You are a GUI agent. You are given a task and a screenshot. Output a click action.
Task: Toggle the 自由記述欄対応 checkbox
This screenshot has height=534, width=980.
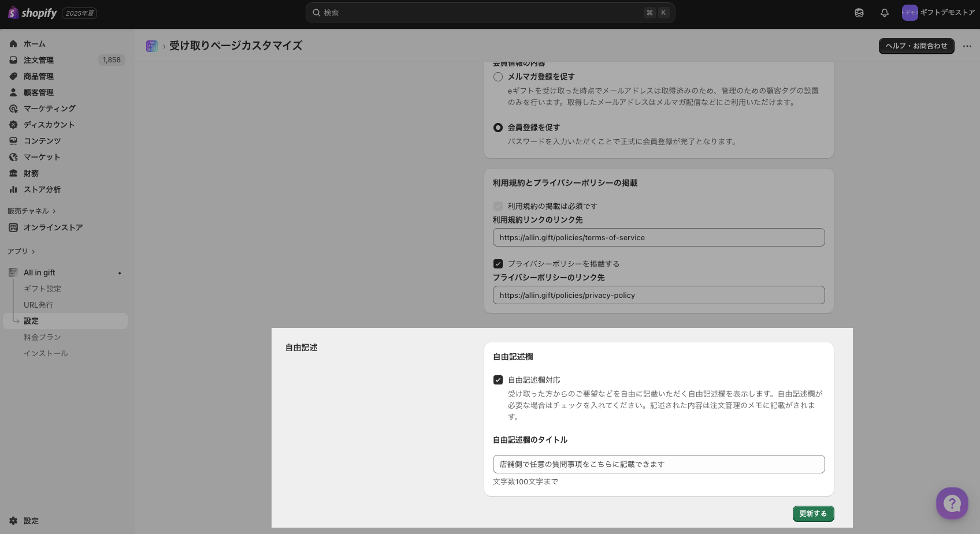click(x=498, y=380)
